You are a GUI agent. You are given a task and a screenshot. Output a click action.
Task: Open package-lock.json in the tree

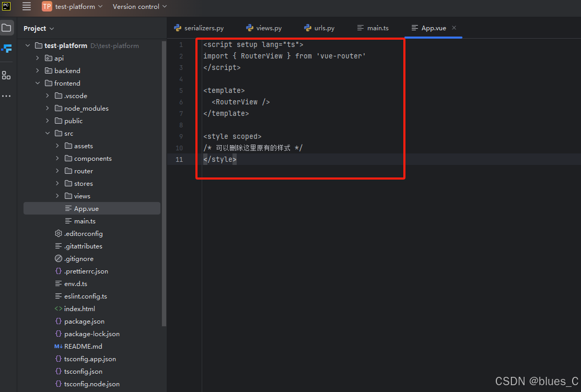[92, 334]
